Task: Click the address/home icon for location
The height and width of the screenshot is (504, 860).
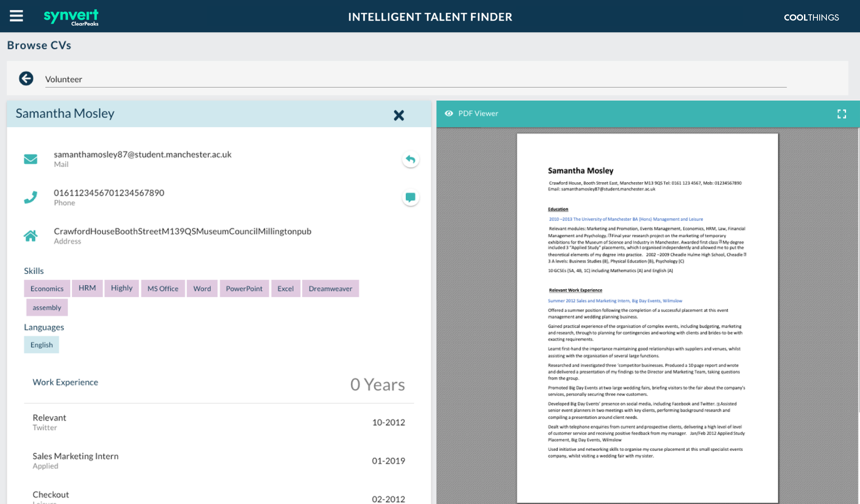Action: point(30,235)
